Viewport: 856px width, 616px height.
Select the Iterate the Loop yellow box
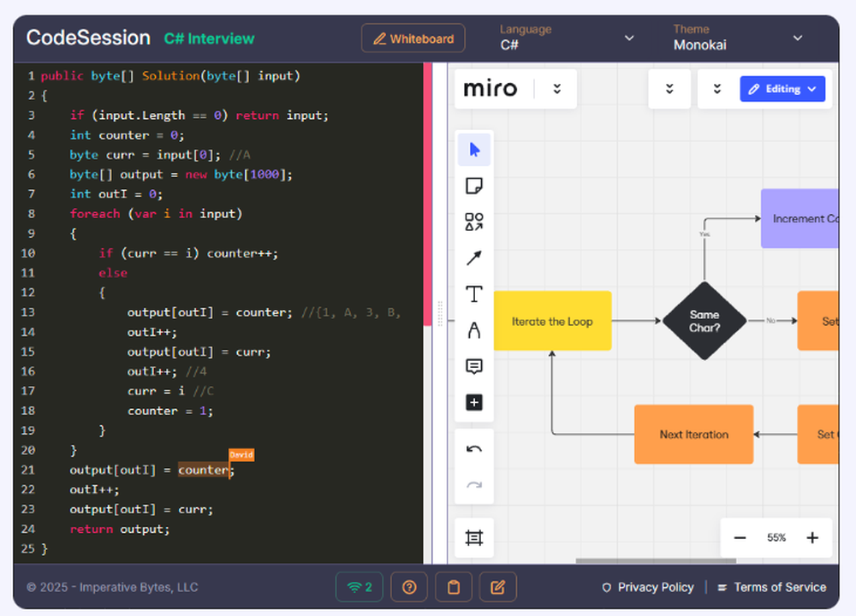552,321
